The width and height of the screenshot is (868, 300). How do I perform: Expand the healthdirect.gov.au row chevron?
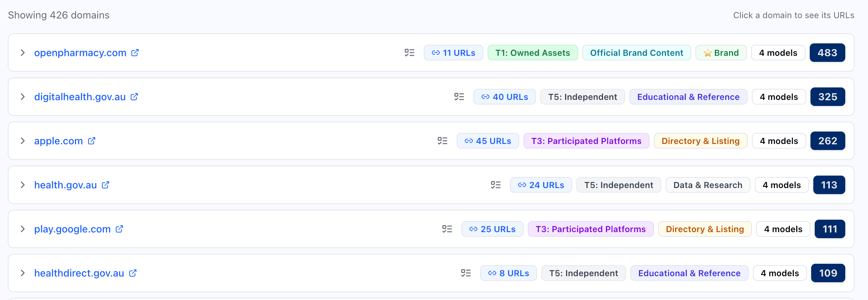(23, 273)
